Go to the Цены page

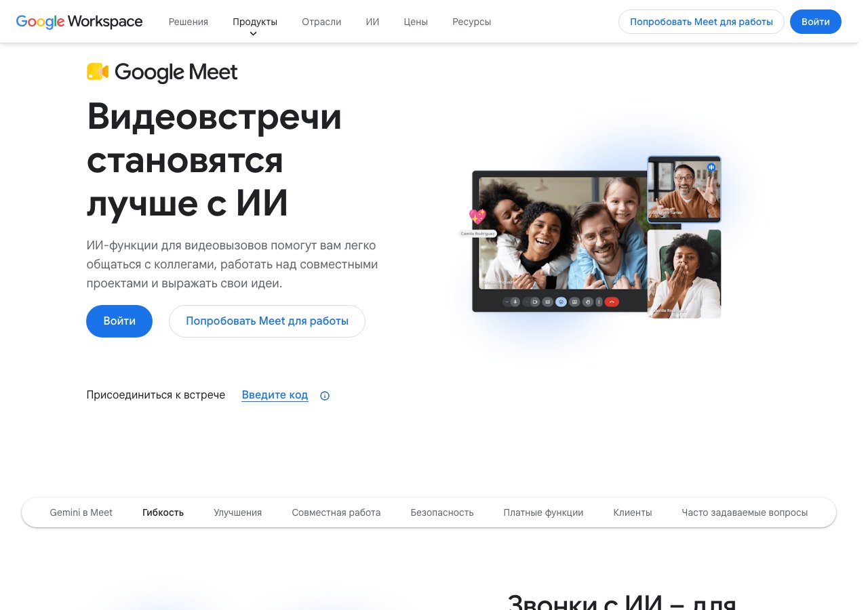[416, 22]
